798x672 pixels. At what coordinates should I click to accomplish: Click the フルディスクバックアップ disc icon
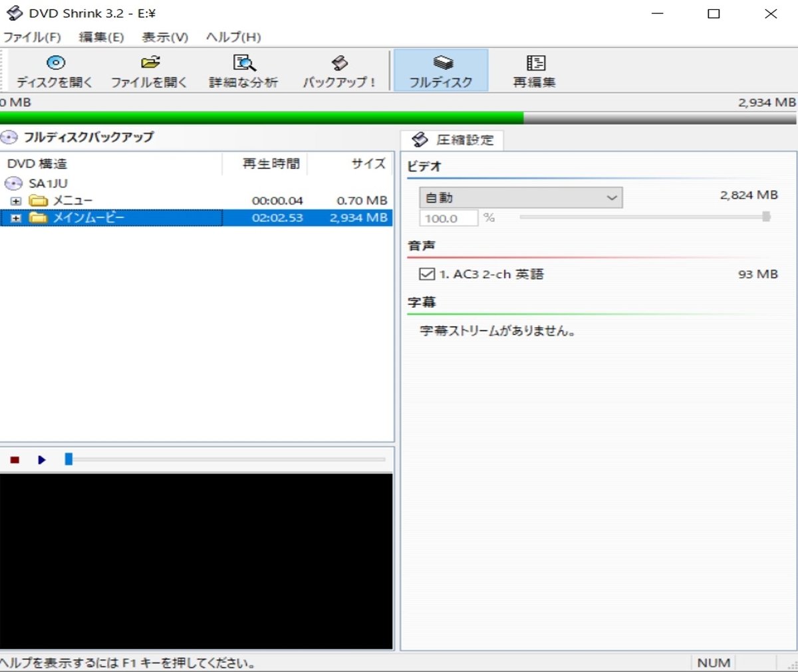coord(9,138)
